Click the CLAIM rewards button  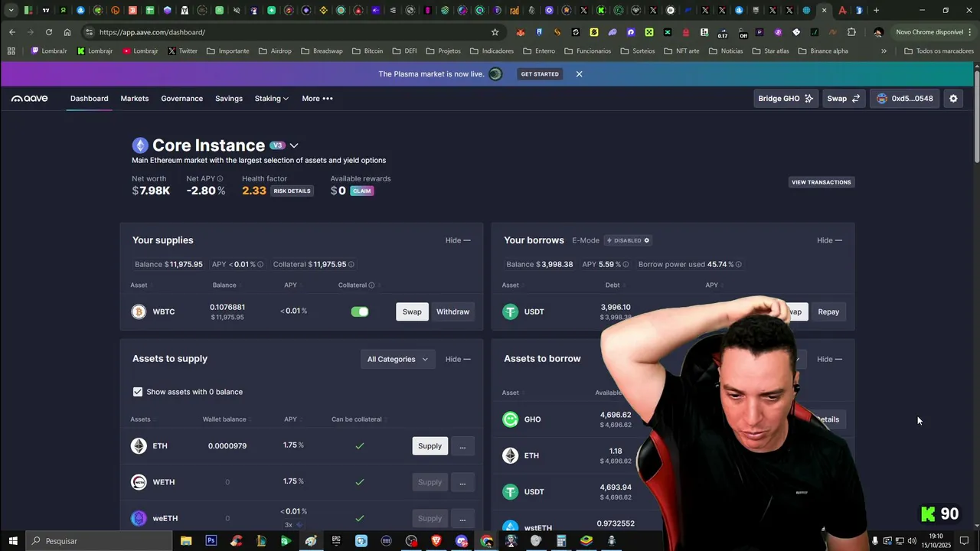coord(362,191)
